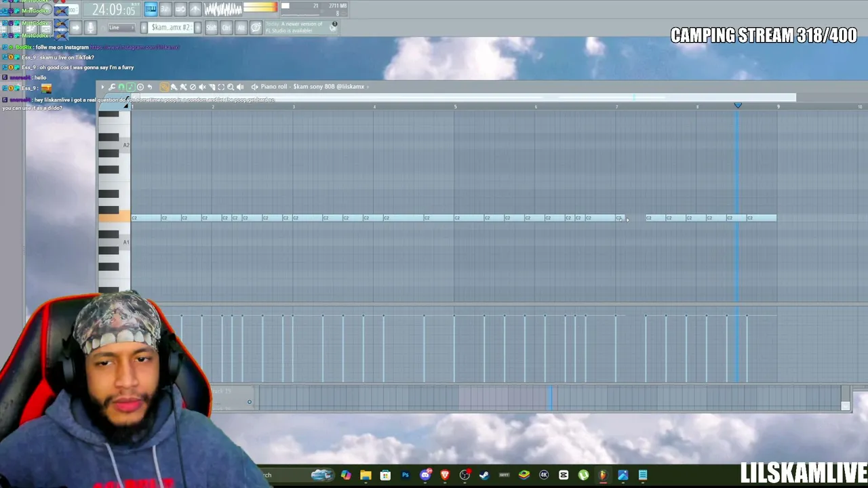This screenshot has height=488, width=868.
Task: Select the Paint brush tool
Action: [174, 87]
